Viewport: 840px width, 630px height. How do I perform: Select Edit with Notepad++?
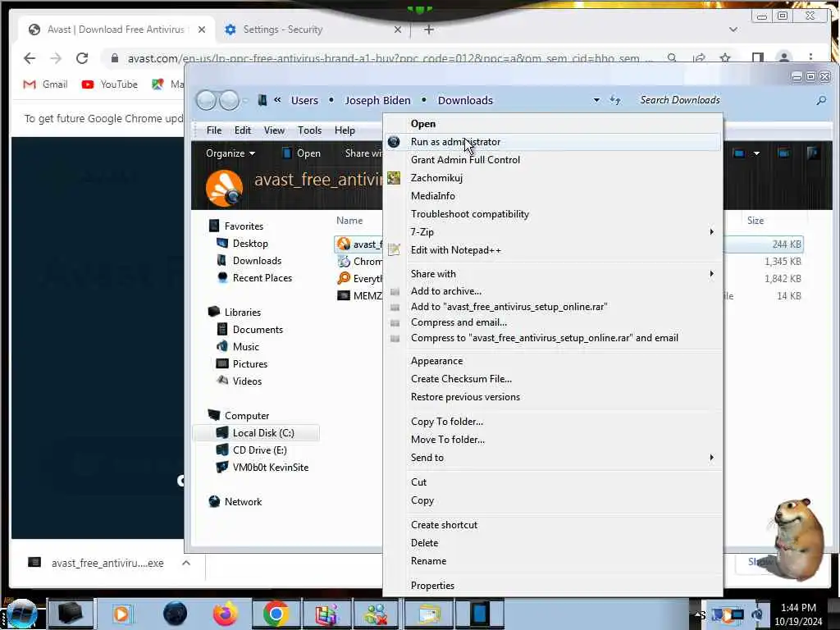(552, 250)
